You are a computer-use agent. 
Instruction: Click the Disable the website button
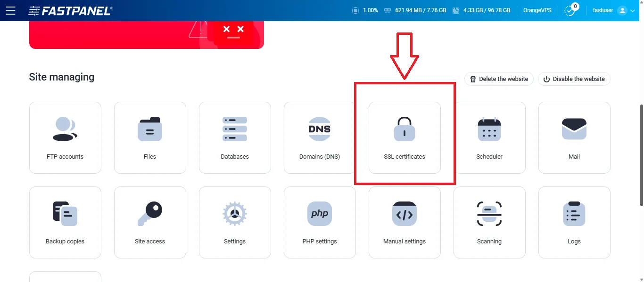(574, 79)
